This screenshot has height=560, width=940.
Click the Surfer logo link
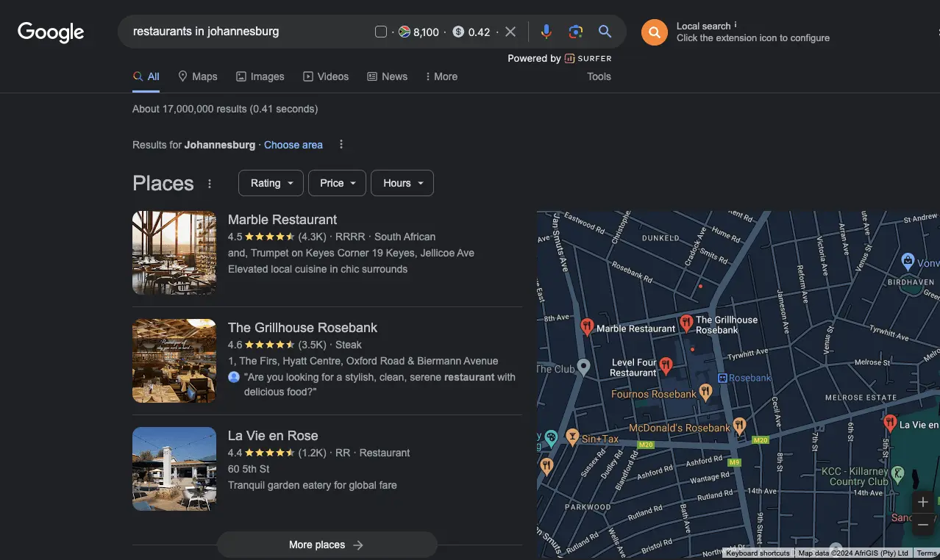tap(588, 58)
